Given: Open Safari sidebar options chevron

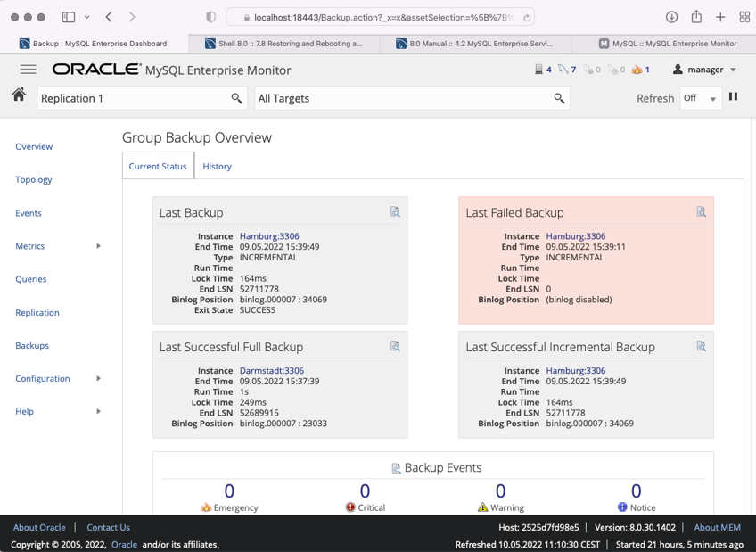Looking at the screenshot, I should click(86, 17).
